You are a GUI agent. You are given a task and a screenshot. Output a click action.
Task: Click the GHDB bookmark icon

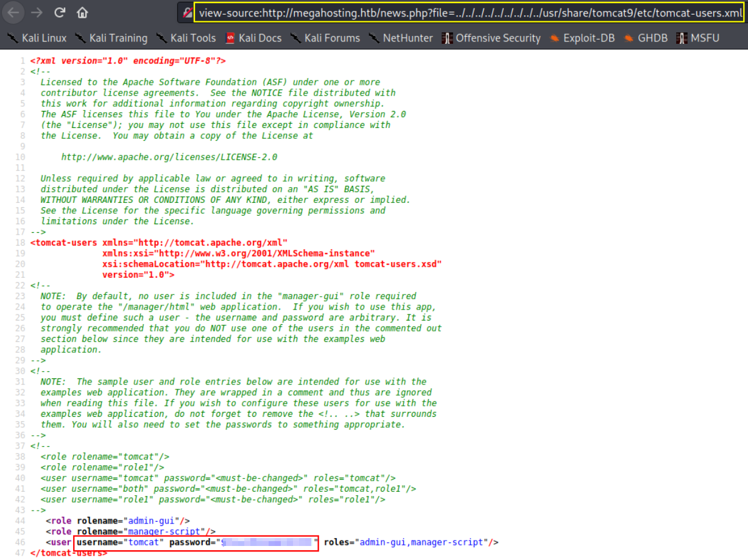(629, 38)
